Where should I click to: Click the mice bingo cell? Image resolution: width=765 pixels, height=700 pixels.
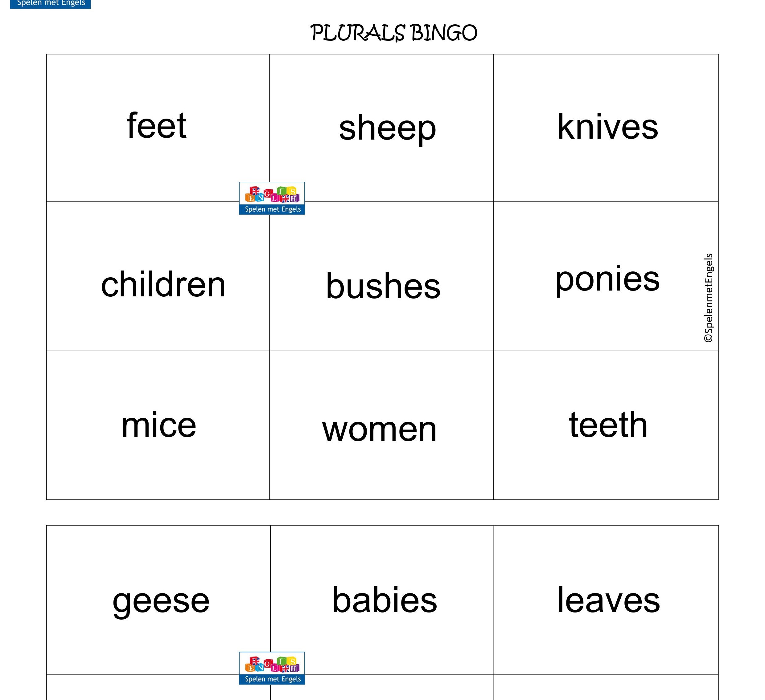point(158,425)
